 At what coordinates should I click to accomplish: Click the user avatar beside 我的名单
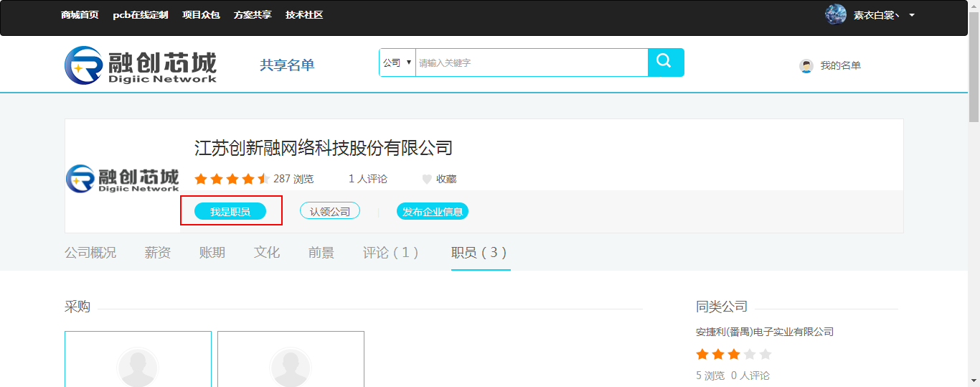coord(806,66)
